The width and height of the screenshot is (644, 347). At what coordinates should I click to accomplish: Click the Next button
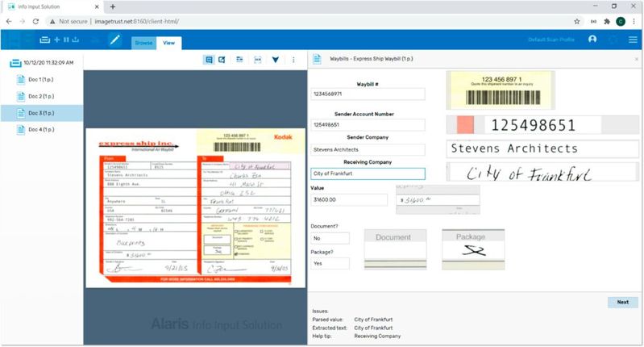tap(623, 302)
